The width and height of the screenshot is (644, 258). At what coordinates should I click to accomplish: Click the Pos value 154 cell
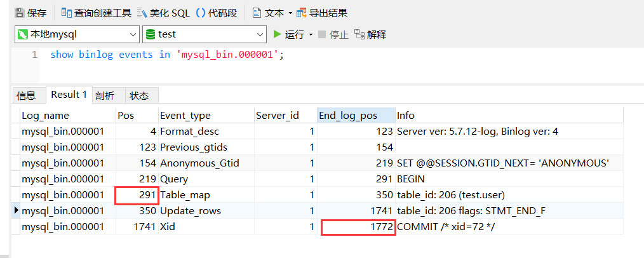[x=137, y=163]
